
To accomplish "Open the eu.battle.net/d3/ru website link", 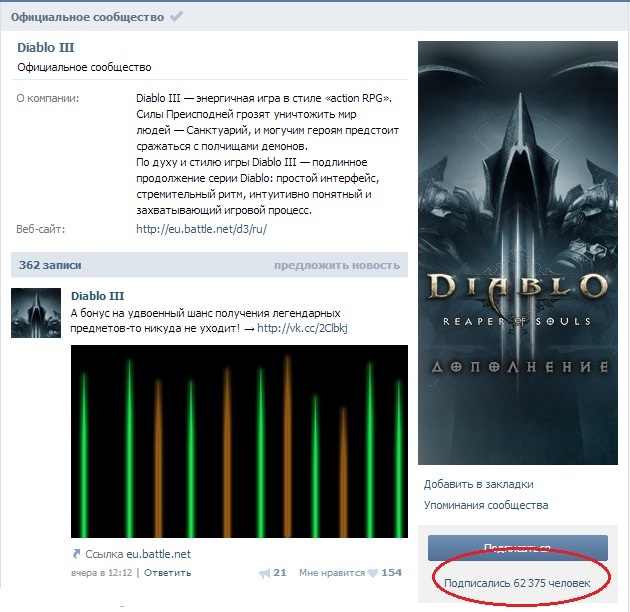I will (x=201, y=229).
